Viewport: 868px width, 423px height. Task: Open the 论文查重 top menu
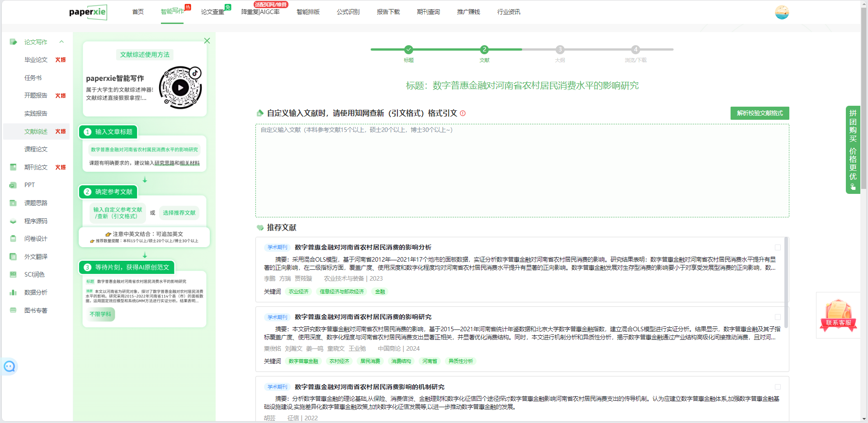(212, 12)
